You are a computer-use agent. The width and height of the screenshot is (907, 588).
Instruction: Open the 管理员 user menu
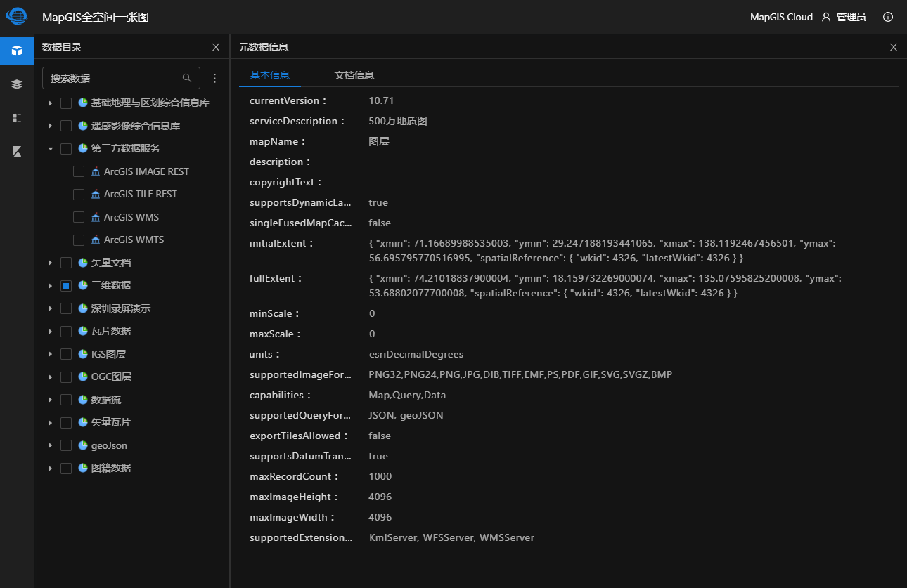[851, 17]
